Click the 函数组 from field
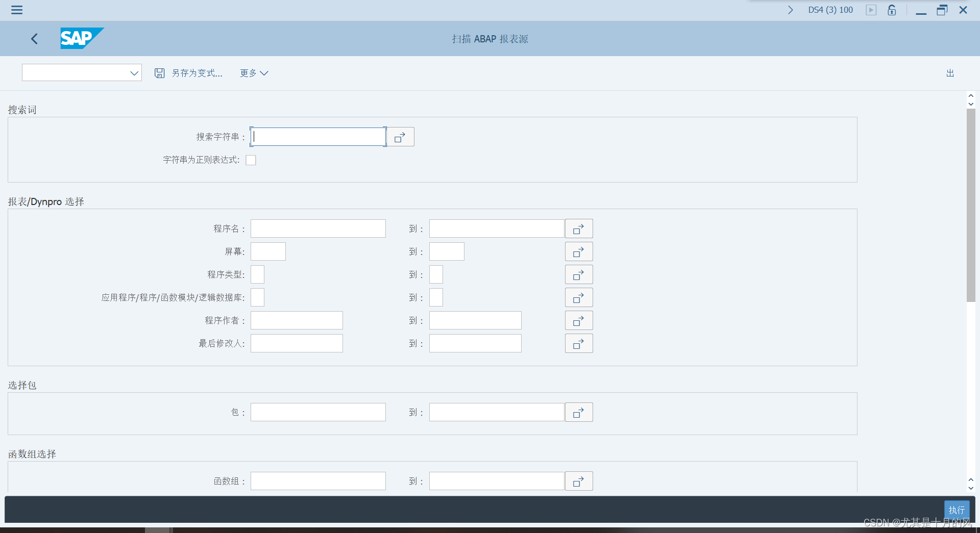 (318, 481)
